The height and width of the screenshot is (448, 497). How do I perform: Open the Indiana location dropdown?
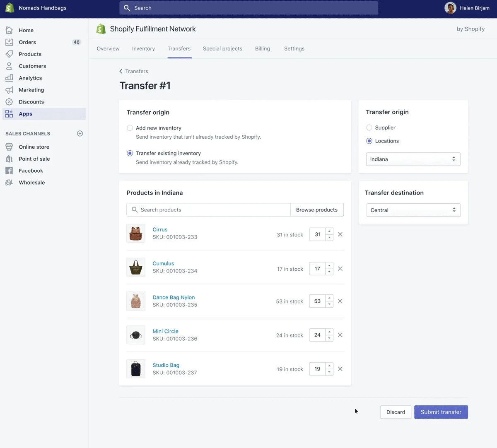[413, 159]
